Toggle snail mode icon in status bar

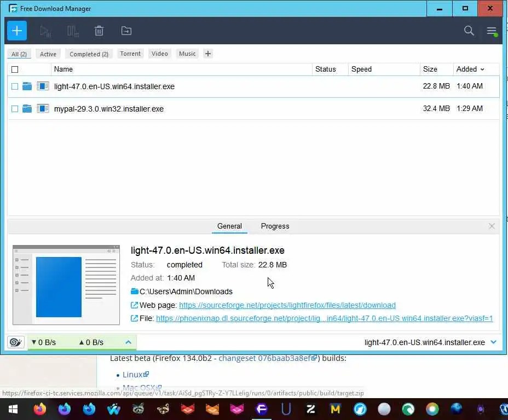pyautogui.click(x=15, y=342)
